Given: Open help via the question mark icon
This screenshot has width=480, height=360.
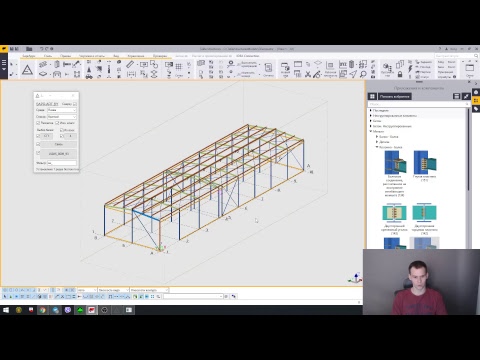Looking at the screenshot, I should [x=440, y=49].
